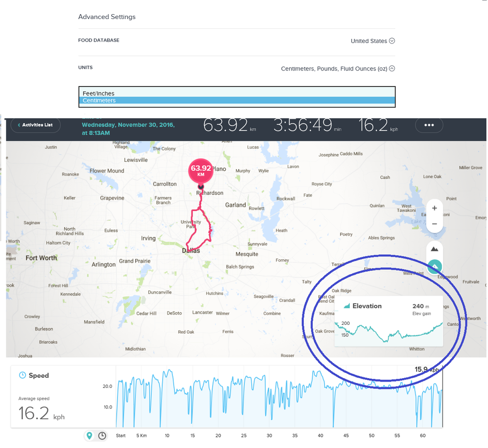488x448 pixels.
Task: Click the route start dot near Richardson
Action: tap(201, 187)
